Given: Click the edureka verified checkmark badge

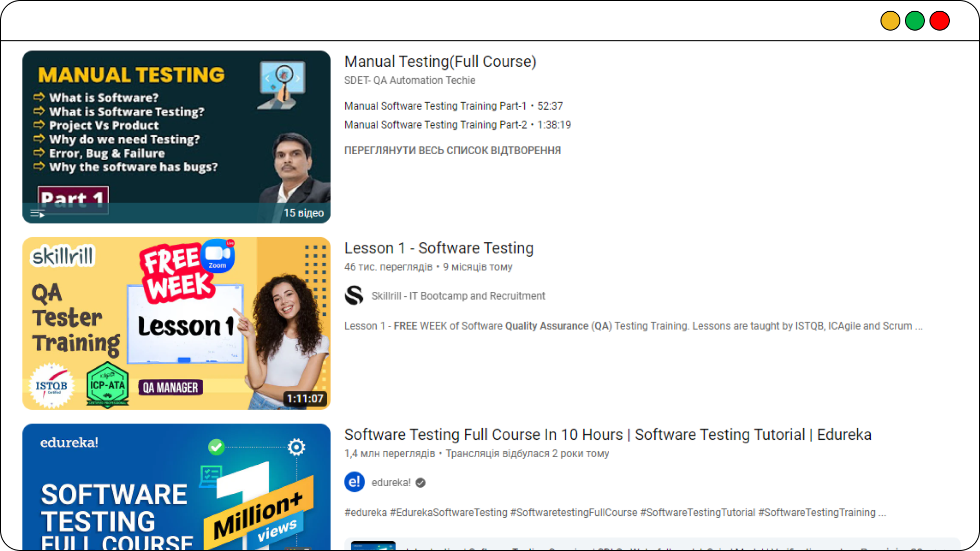Looking at the screenshot, I should coord(420,483).
